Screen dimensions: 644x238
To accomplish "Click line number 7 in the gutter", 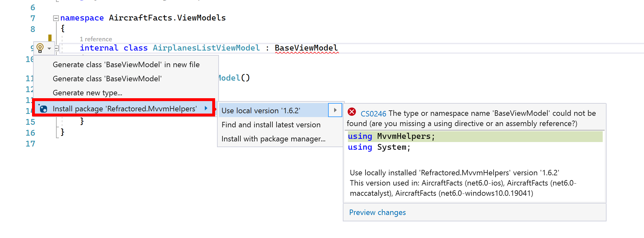I will [x=33, y=18].
